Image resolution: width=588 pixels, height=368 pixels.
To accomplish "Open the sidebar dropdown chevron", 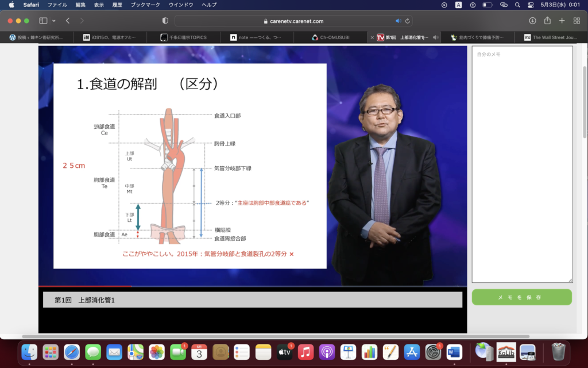I will 54,21.
